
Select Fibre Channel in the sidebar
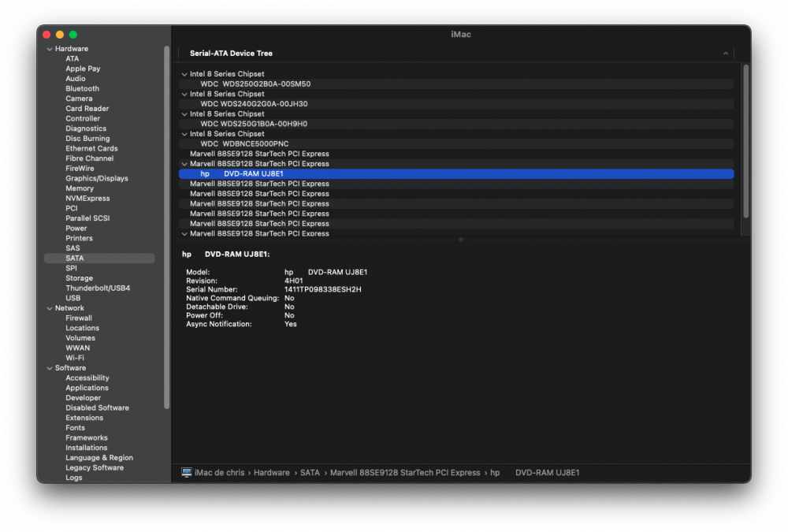tap(90, 159)
